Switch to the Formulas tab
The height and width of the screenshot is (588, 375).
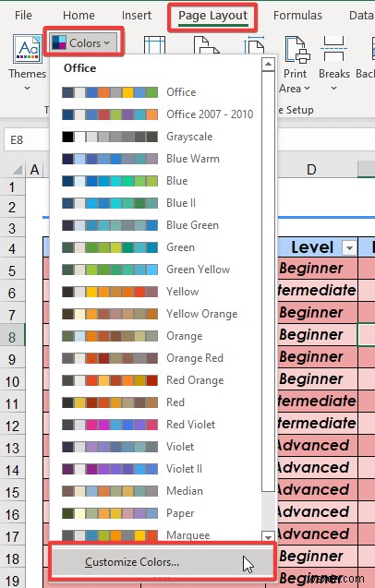tap(297, 16)
